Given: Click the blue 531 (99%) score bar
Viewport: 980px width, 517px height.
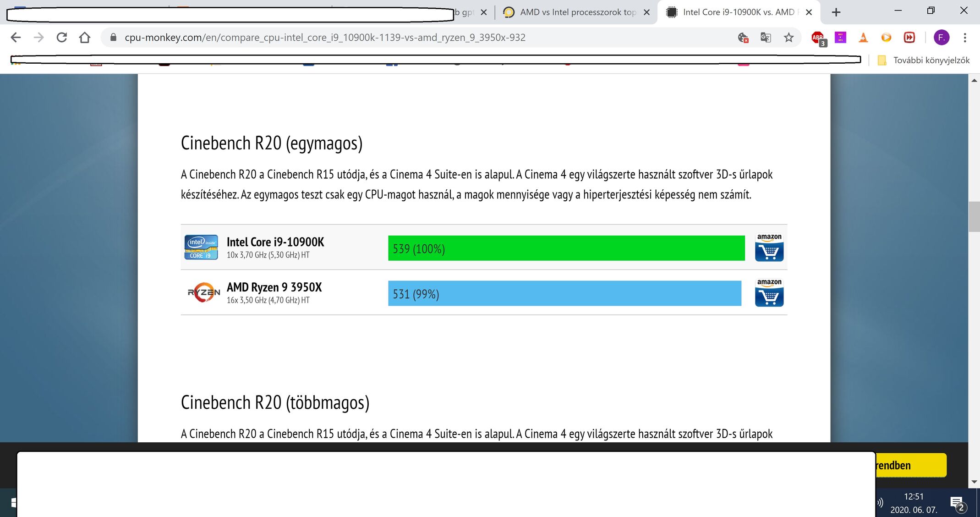Looking at the screenshot, I should tap(564, 293).
